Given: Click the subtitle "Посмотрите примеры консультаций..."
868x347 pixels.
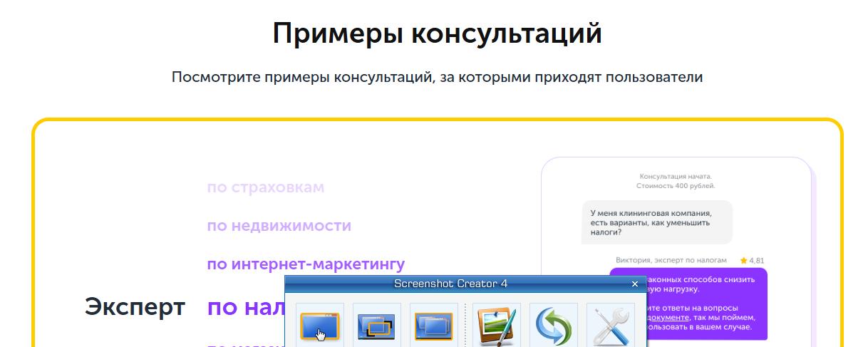Looking at the screenshot, I should pos(437,77).
